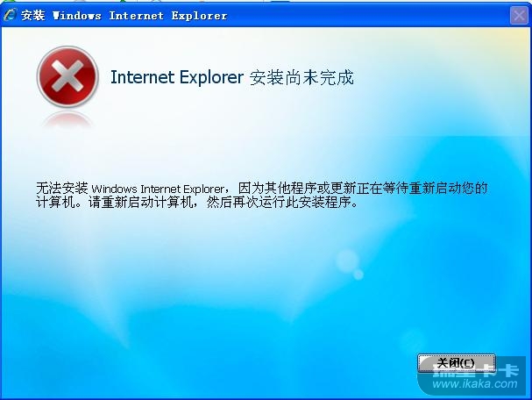Click the word "Explorer" in large heading

pyautogui.click(x=211, y=78)
